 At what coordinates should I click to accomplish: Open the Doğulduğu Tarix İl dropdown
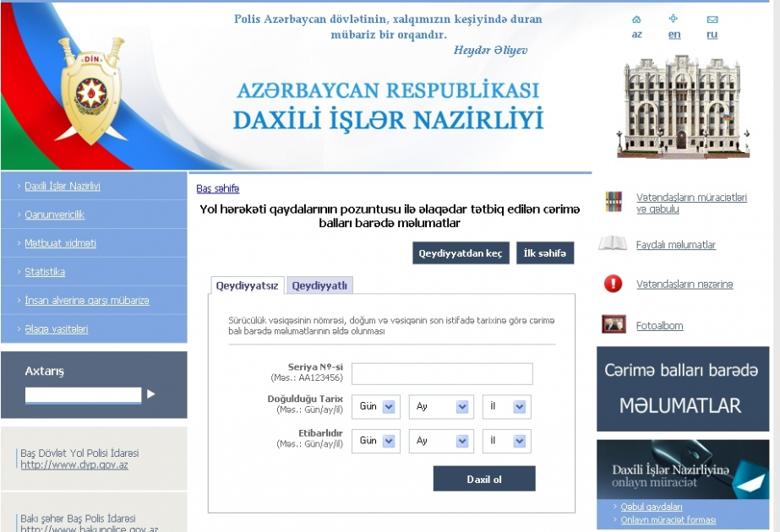pyautogui.click(x=506, y=407)
